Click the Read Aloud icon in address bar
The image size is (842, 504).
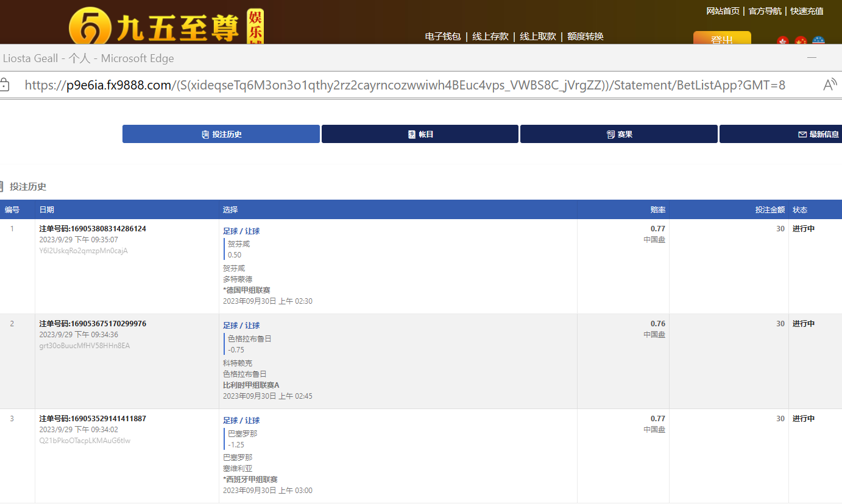[830, 85]
